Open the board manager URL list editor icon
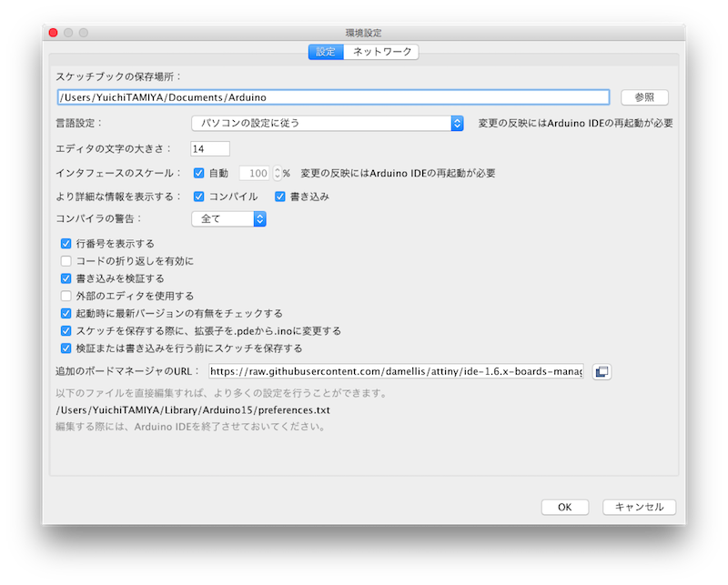This screenshot has height=585, width=728. (602, 371)
